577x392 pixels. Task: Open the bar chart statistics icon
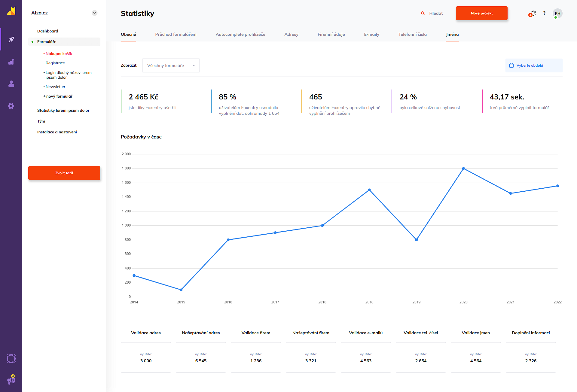pyautogui.click(x=11, y=62)
